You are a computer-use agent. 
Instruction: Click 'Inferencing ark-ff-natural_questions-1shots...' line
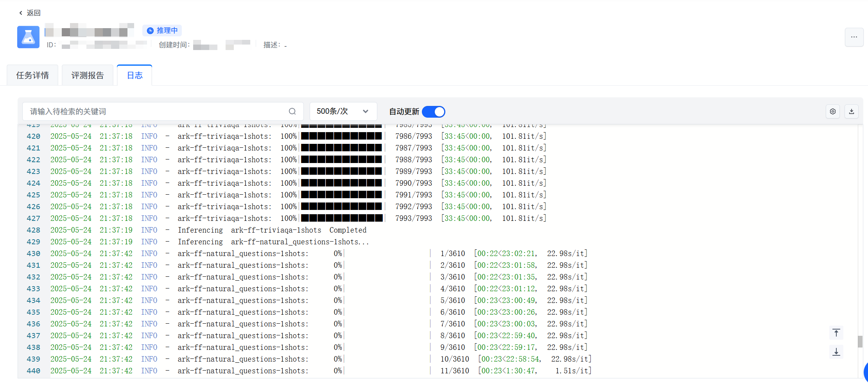[x=273, y=242]
